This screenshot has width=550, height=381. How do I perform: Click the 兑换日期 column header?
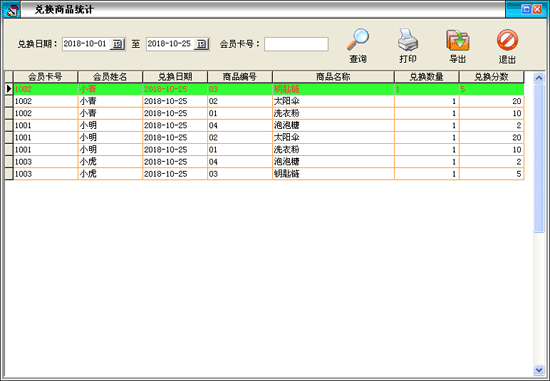click(175, 76)
